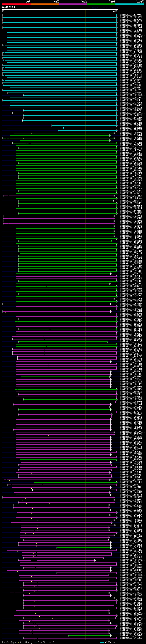The height and width of the screenshot is (644, 146).
Task: Select the UniRef100_Q9ATY2 label
Action: (x=131, y=80)
